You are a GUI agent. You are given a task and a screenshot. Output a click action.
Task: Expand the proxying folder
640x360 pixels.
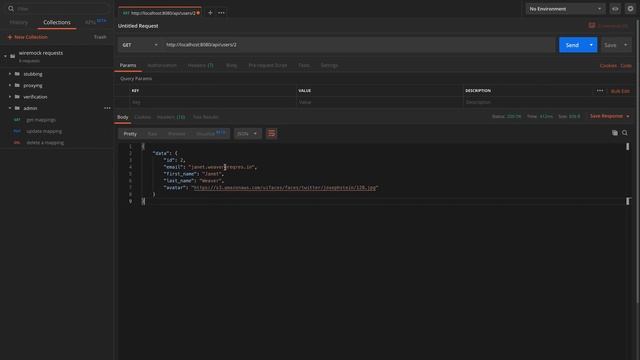(10, 85)
